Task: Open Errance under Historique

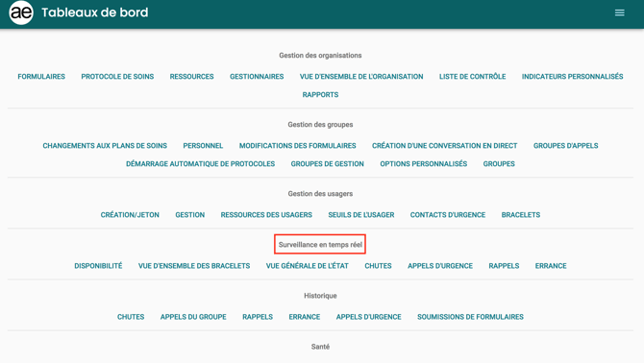Action: point(305,317)
